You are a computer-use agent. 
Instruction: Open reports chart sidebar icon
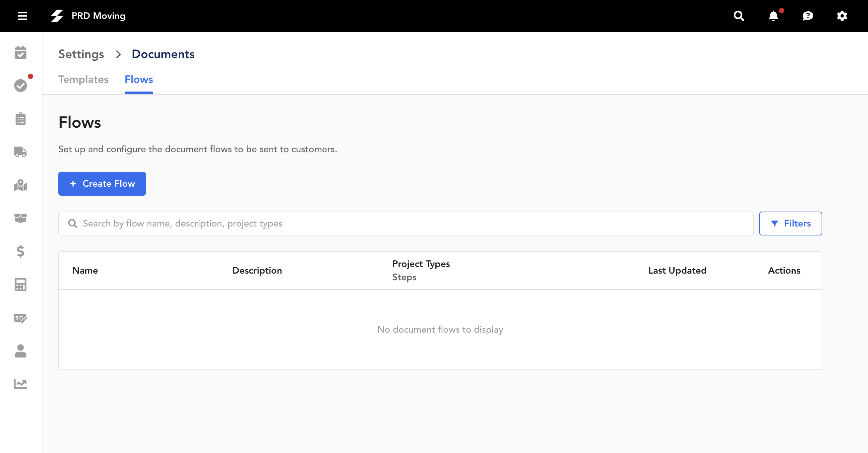(21, 384)
